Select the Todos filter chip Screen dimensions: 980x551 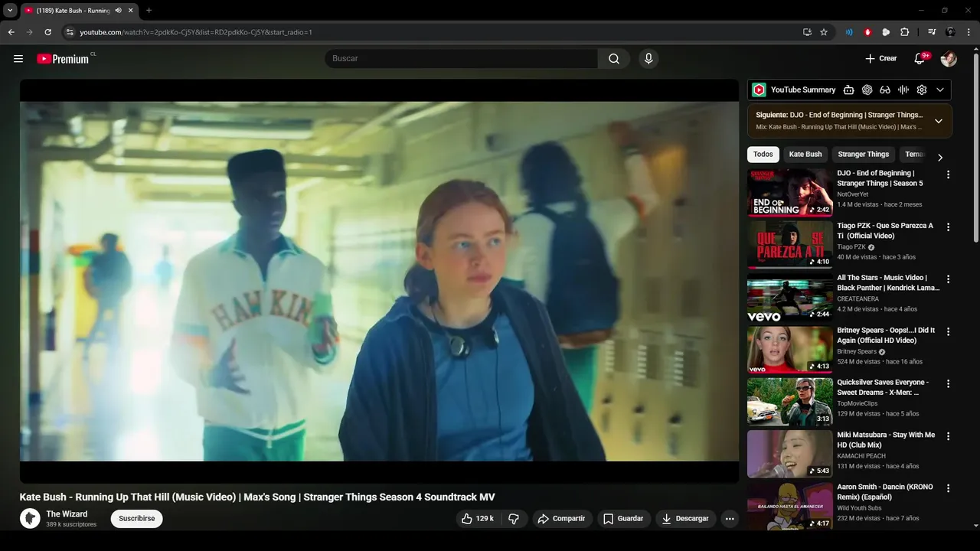coord(763,155)
